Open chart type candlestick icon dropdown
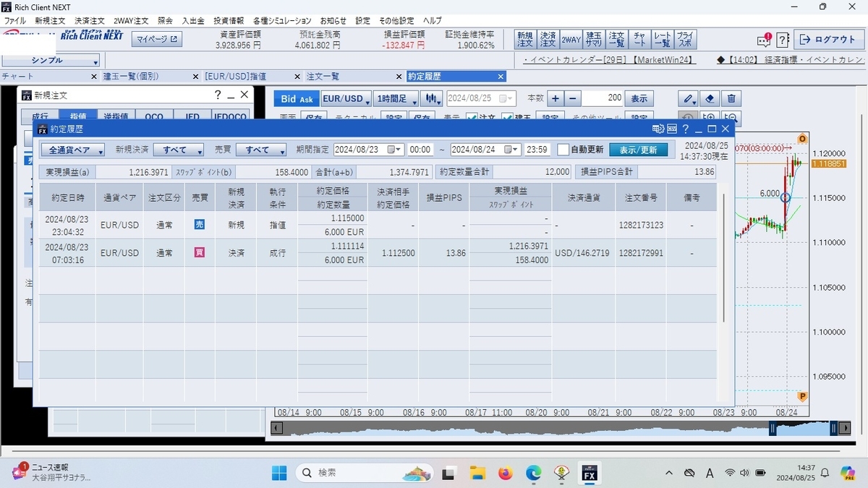Image resolution: width=868 pixels, height=488 pixels. [x=432, y=98]
